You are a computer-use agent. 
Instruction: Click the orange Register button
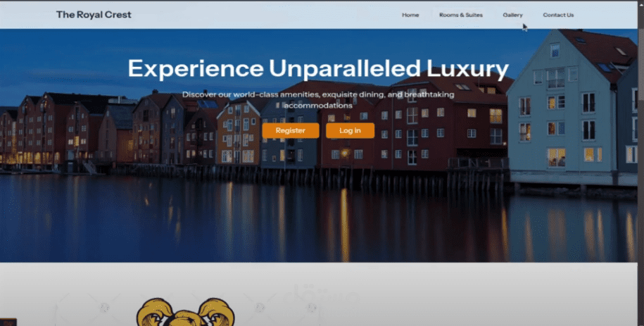click(291, 130)
